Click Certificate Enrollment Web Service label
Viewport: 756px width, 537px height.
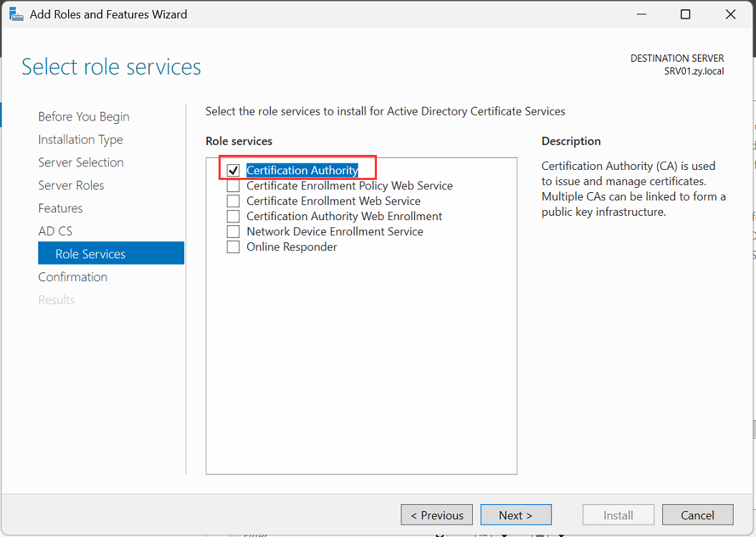coord(333,201)
